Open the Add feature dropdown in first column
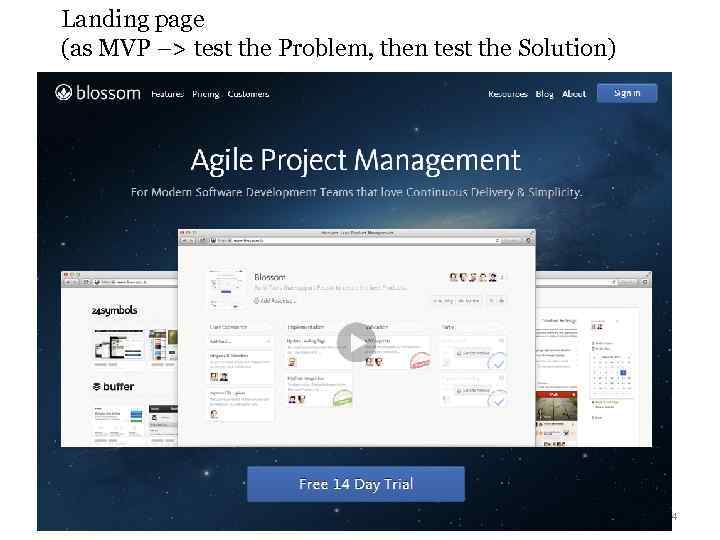The image size is (720, 540). 240,341
